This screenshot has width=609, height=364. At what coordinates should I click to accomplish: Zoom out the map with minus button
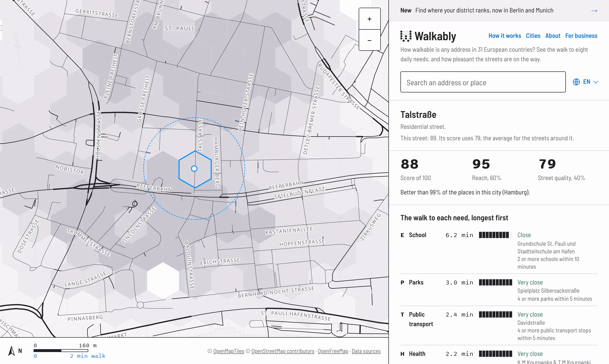click(x=369, y=40)
